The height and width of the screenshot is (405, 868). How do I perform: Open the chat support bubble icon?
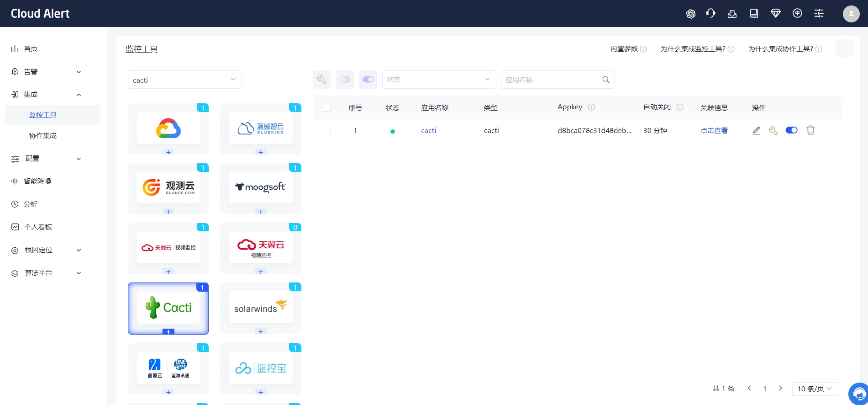(858, 394)
